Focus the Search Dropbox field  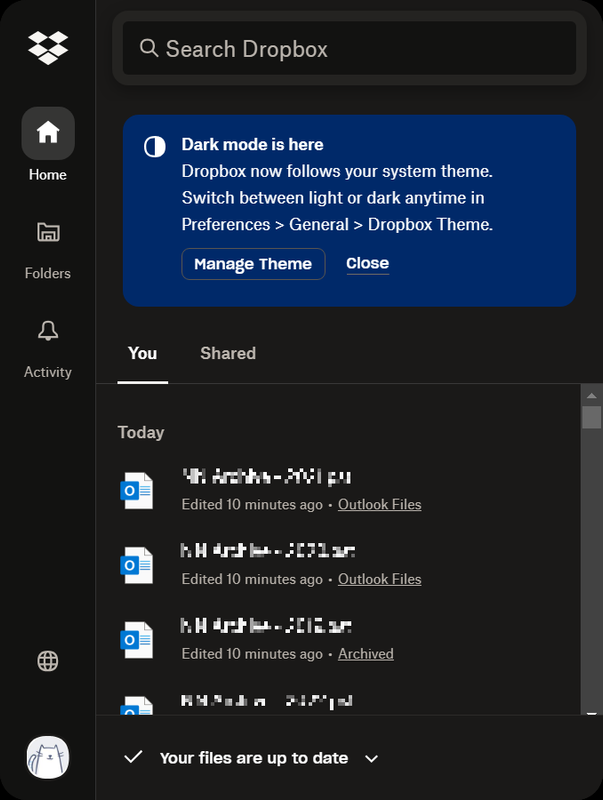350,48
